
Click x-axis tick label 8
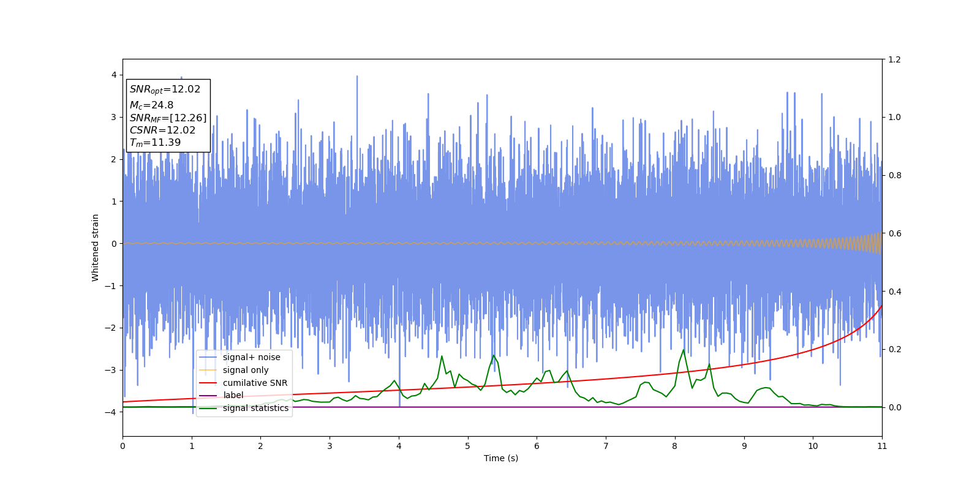tap(675, 446)
